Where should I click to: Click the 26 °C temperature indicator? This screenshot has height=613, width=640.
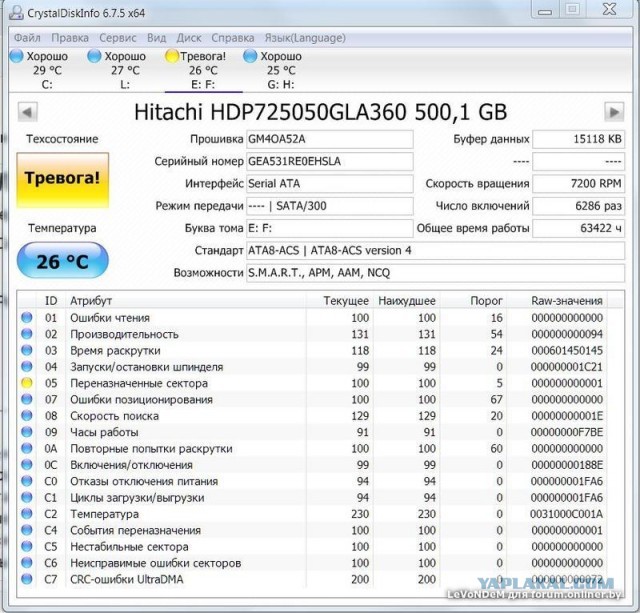[x=62, y=261]
